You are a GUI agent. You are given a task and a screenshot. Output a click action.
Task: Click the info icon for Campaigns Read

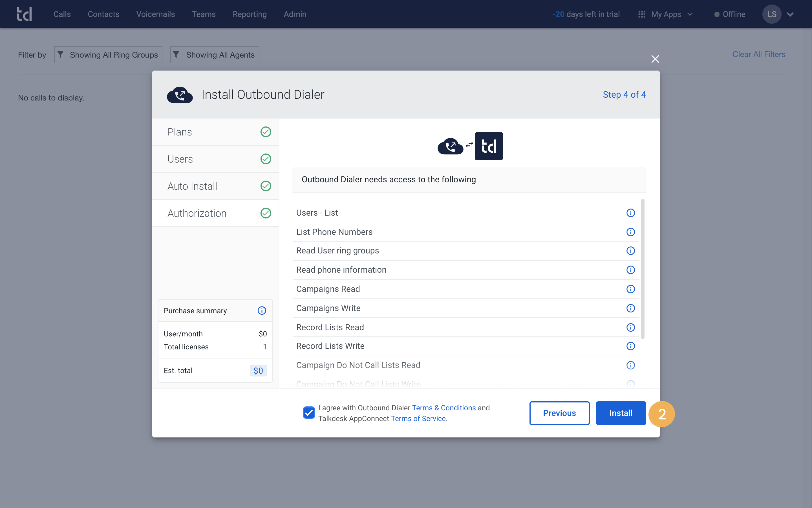(x=631, y=289)
